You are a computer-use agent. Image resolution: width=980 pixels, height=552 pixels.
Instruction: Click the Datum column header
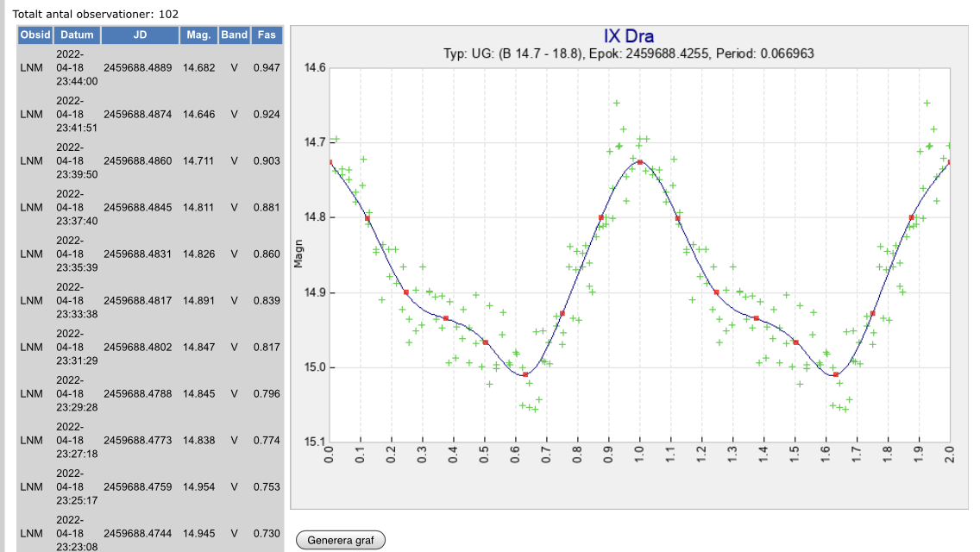[x=77, y=34]
